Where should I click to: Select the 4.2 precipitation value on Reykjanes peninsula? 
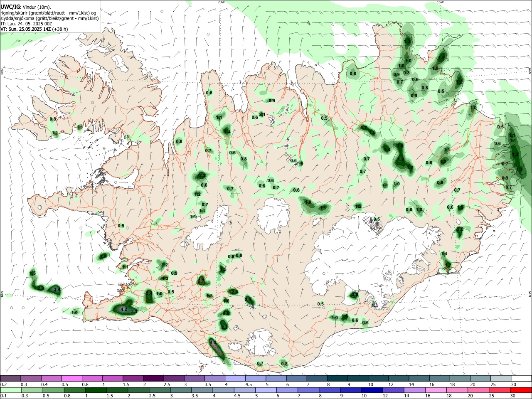tap(123, 309)
